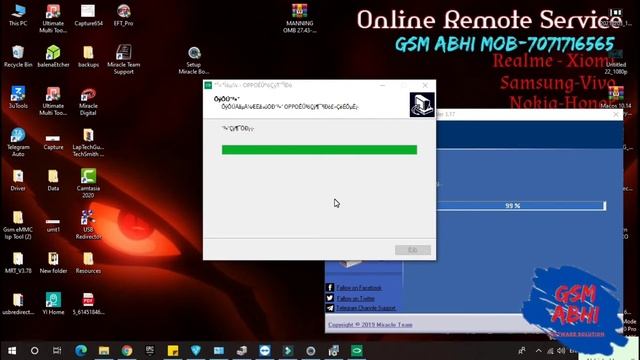Viewport: 640px width, 360px height.
Task: Open Sticky Notes on the taskbar
Action: point(173,351)
